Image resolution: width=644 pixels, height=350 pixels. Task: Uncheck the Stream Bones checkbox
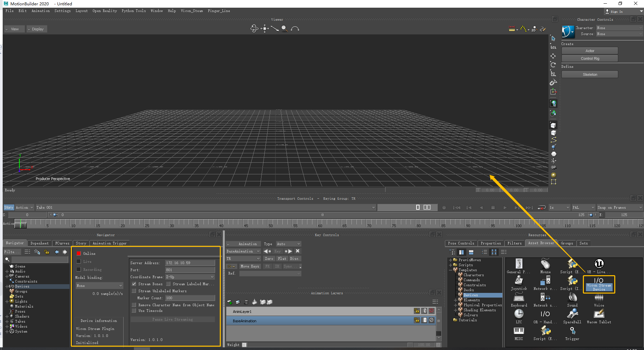(x=134, y=284)
